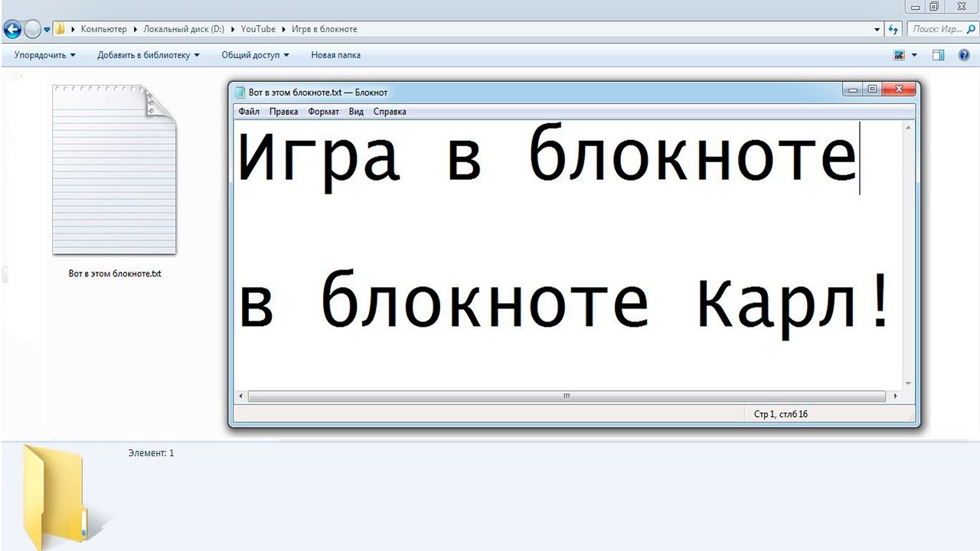
Task: Open Упорядочить dropdown menu
Action: (x=45, y=55)
